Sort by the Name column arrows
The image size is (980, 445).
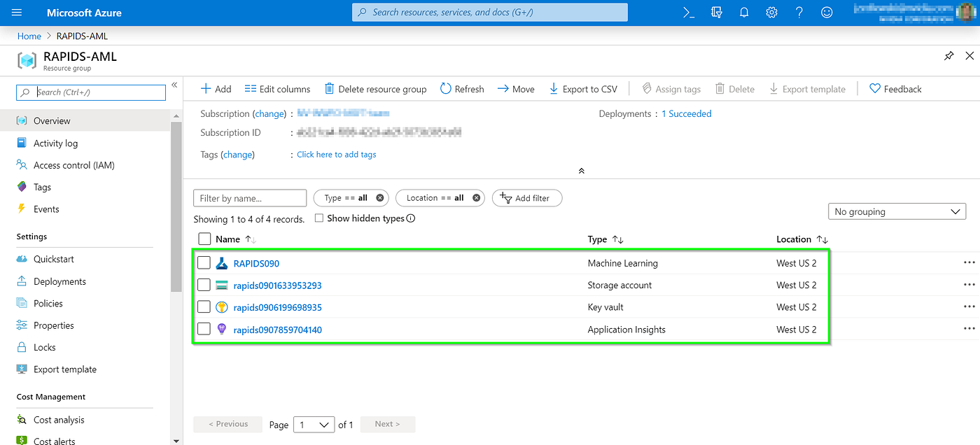point(251,239)
